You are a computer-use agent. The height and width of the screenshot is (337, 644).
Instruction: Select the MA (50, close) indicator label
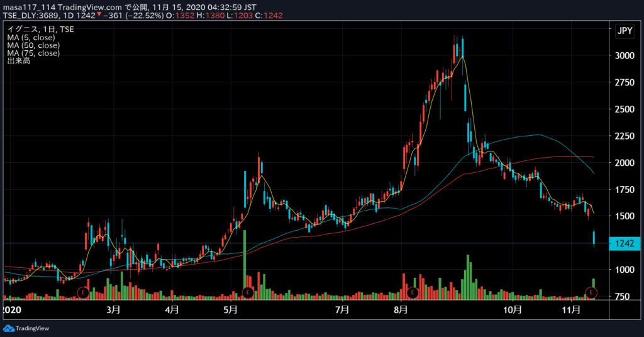pyautogui.click(x=33, y=45)
